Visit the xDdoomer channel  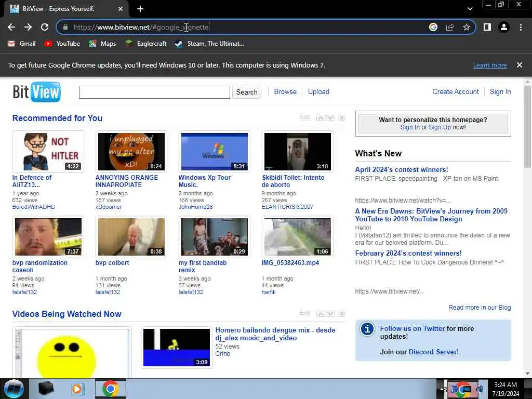tap(109, 207)
